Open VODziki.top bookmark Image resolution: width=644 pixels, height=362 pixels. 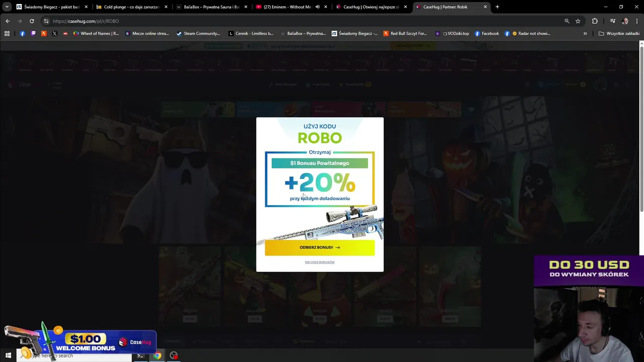[x=452, y=34]
